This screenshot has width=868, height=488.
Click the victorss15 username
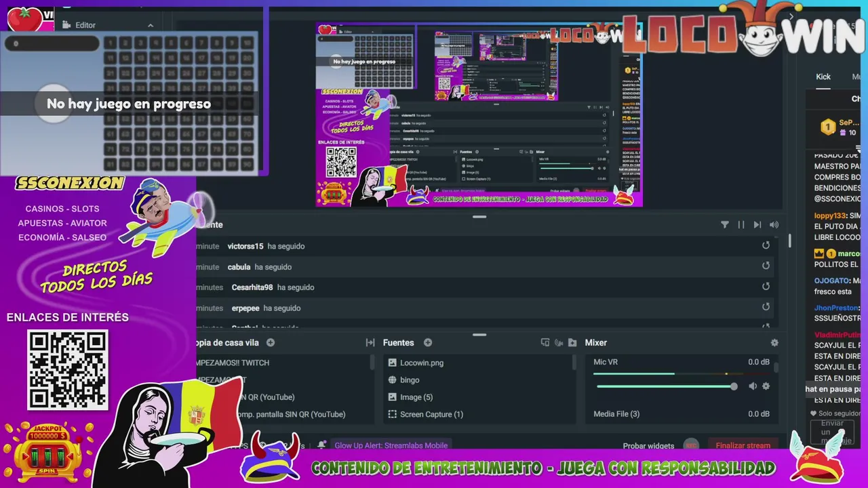245,246
